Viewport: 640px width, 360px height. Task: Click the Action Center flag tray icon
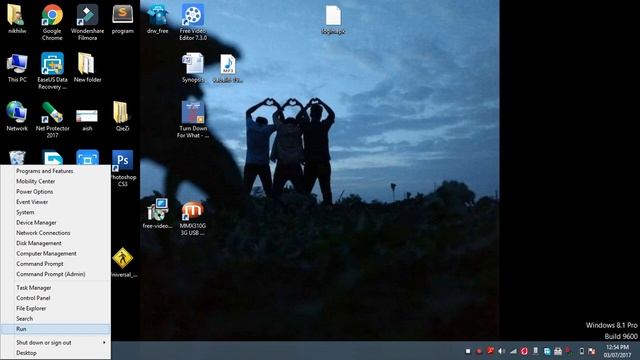click(x=591, y=351)
